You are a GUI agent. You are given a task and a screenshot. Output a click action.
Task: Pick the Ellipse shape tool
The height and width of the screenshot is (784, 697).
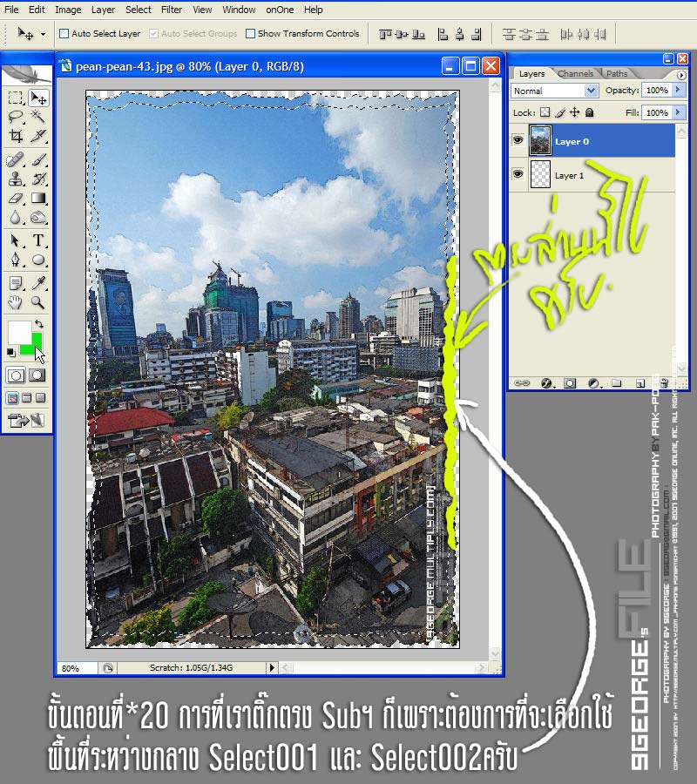tap(38, 260)
